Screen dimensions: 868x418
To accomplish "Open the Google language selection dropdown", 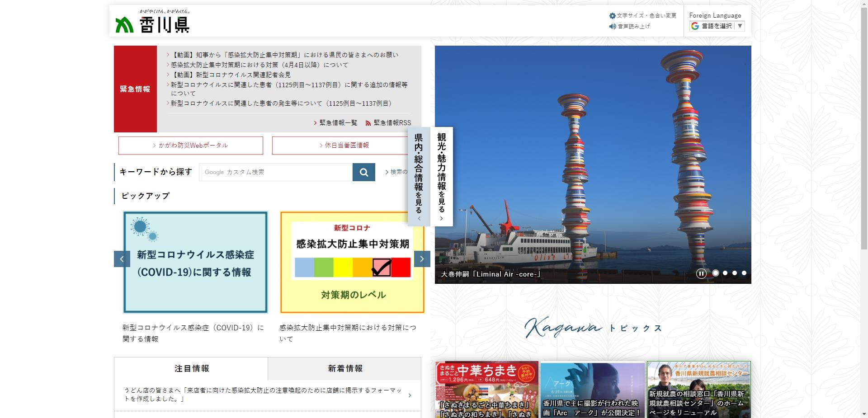I will (x=717, y=26).
